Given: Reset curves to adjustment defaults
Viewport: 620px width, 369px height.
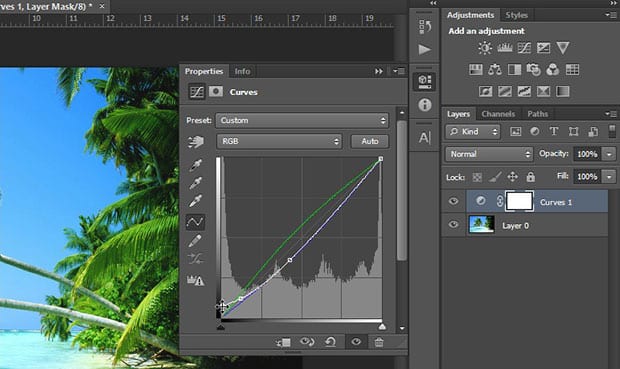Looking at the screenshot, I should pos(330,342).
